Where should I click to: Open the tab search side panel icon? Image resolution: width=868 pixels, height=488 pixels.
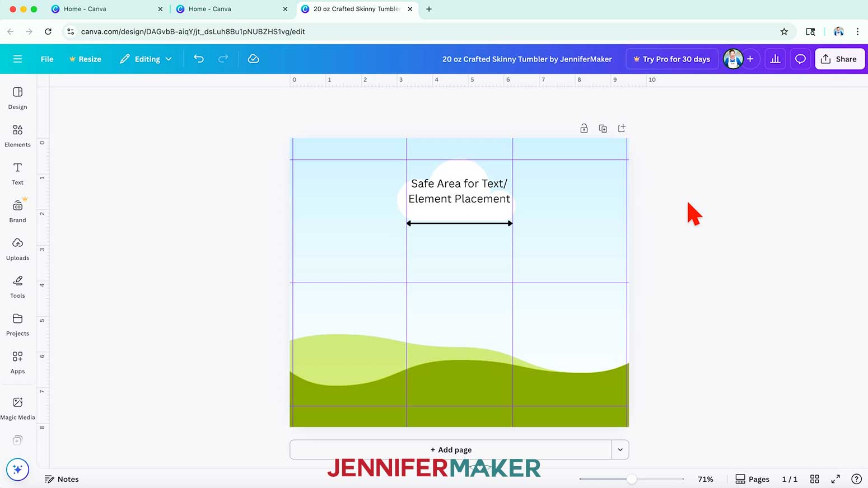click(x=810, y=31)
